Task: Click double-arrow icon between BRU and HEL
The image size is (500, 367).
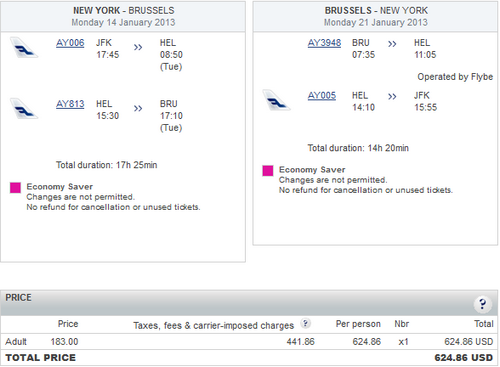Action: pyautogui.click(x=392, y=44)
